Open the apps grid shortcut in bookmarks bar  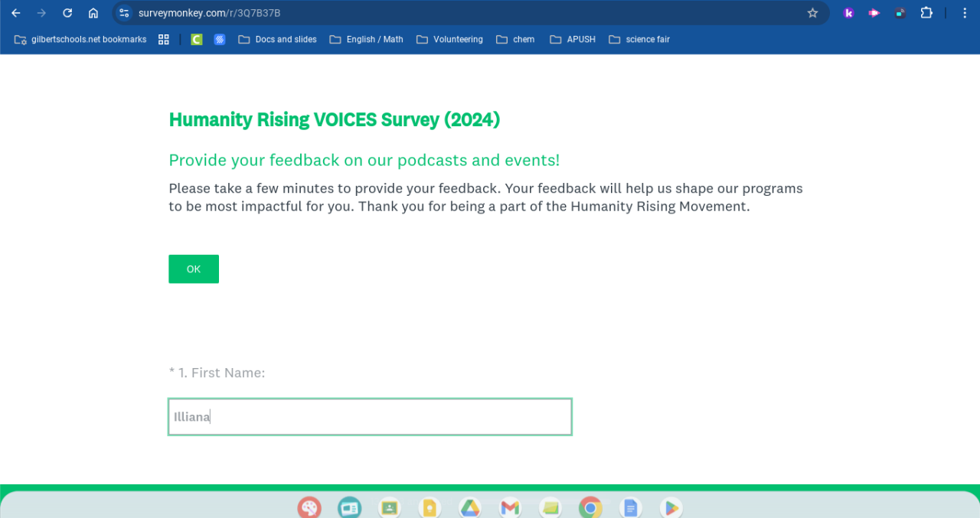pyautogui.click(x=164, y=40)
